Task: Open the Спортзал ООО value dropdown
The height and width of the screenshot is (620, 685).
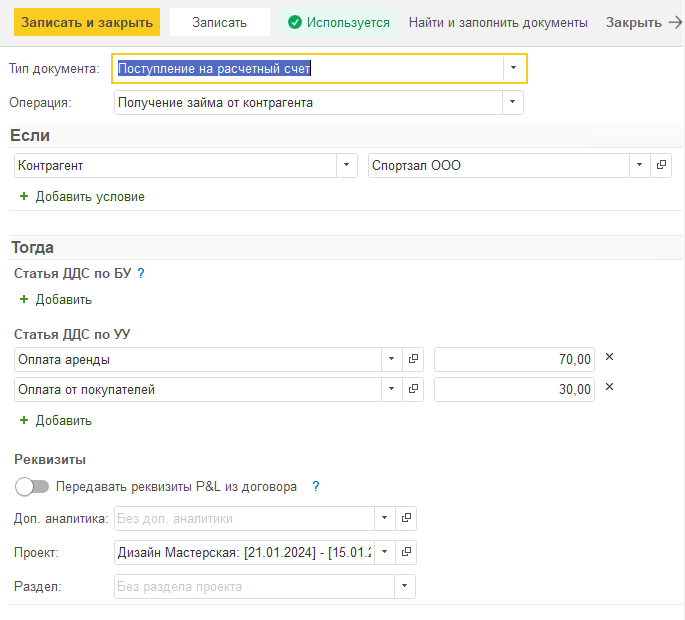Action: [x=640, y=165]
